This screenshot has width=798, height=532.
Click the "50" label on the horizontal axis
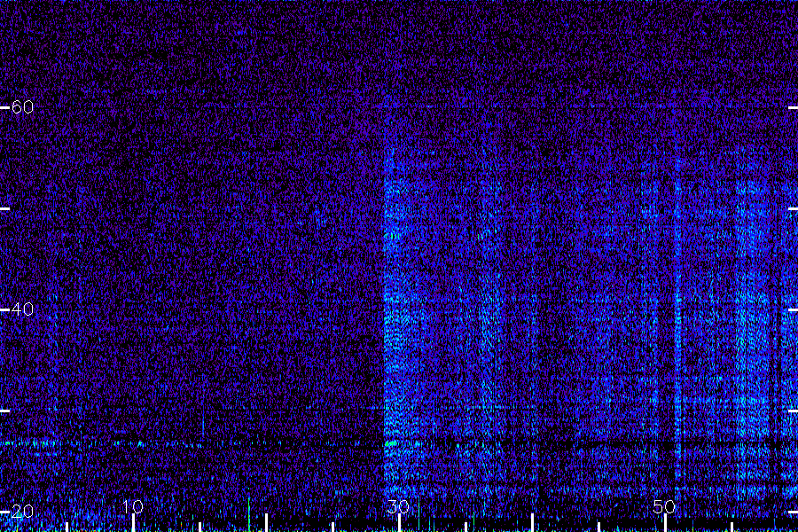click(664, 506)
